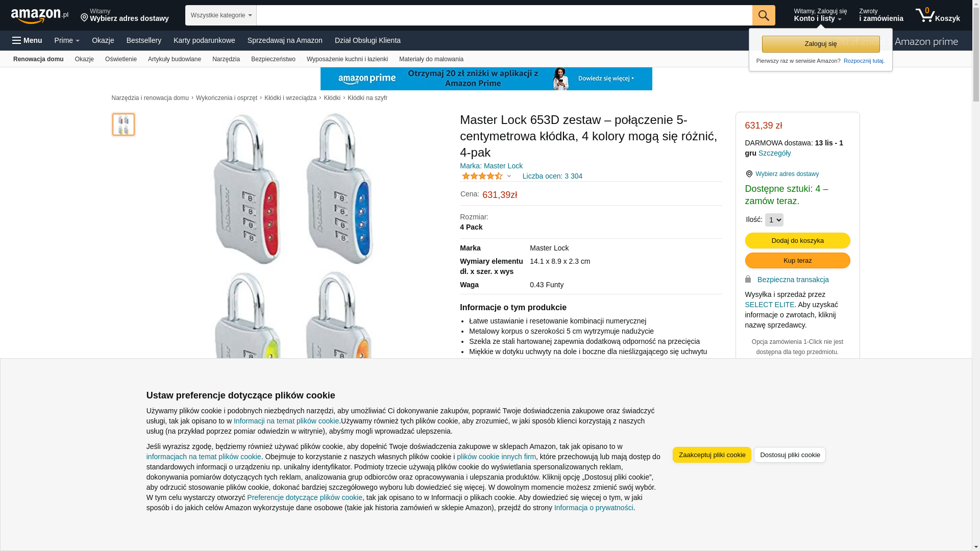Open the SELECT ELITE seller link

coord(770,305)
